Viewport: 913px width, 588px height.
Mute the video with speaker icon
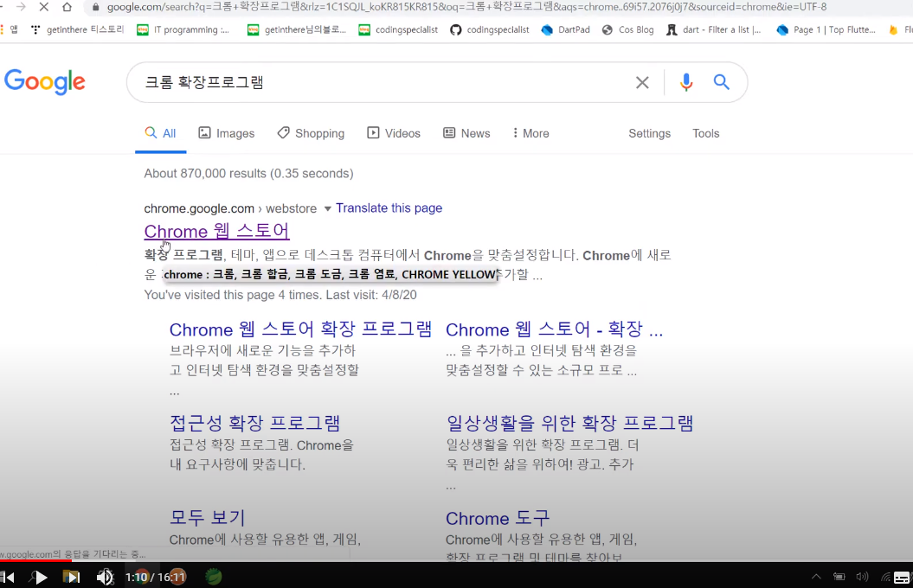(105, 577)
